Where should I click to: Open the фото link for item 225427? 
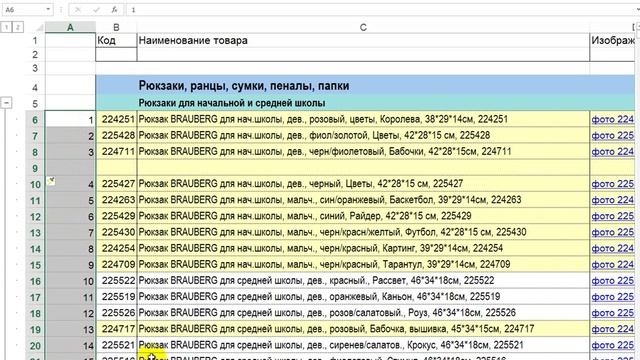click(x=613, y=184)
